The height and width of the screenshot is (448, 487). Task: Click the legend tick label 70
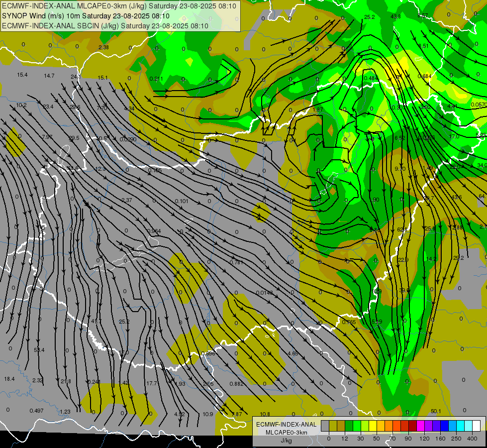tap(392, 439)
